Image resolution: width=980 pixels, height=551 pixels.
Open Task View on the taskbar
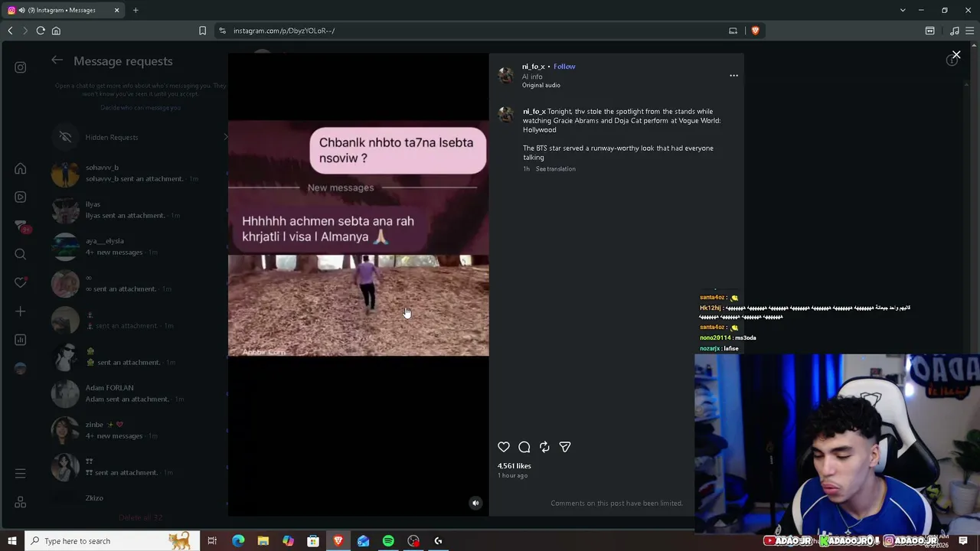coord(212,541)
